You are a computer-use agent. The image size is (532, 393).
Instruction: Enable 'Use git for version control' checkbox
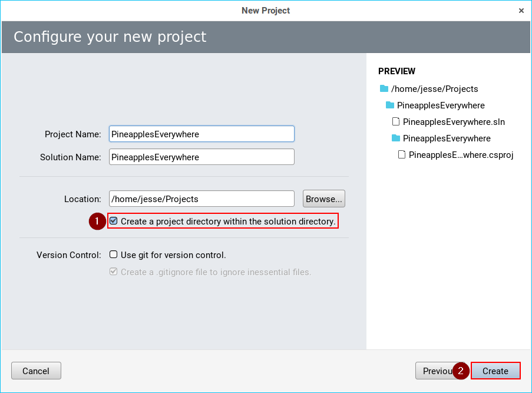[114, 255]
